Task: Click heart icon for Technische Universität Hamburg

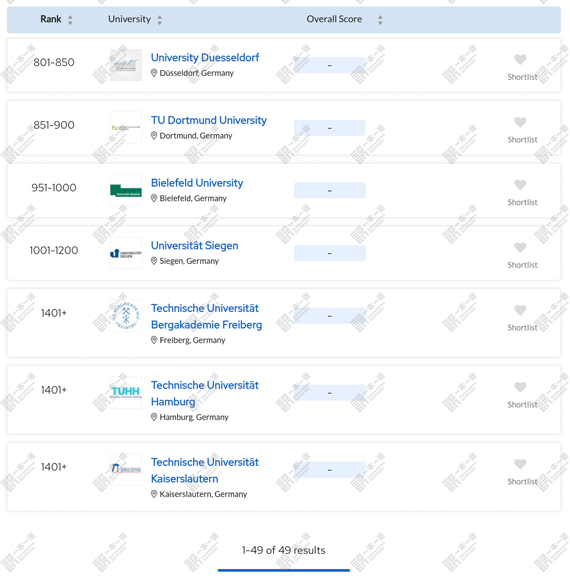Action: (x=520, y=387)
